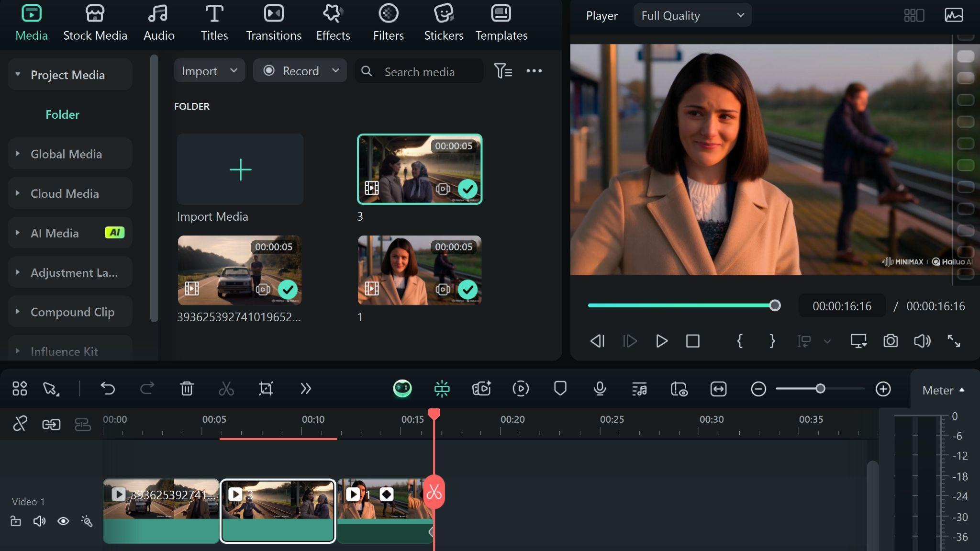Zoom to fit the timeline

coord(718,389)
